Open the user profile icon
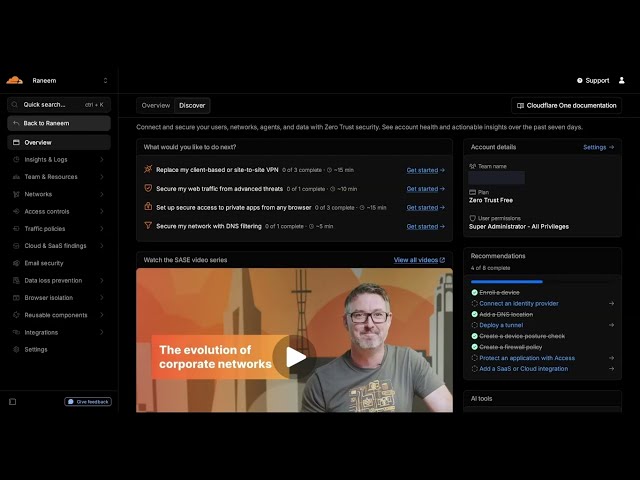Viewport: 640px width, 480px height. pos(622,80)
